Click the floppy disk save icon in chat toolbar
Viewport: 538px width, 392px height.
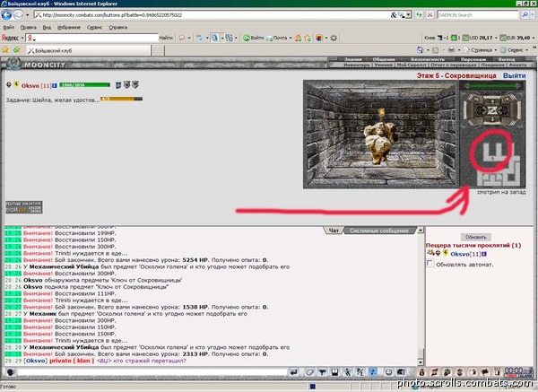[x=334, y=372]
